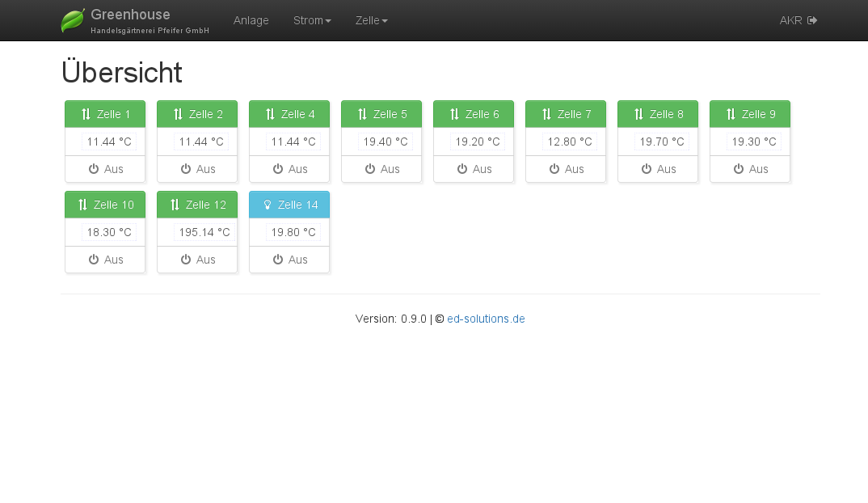Image resolution: width=868 pixels, height=503 pixels.
Task: Click the logout icon next to AKR
Action: pos(812,20)
